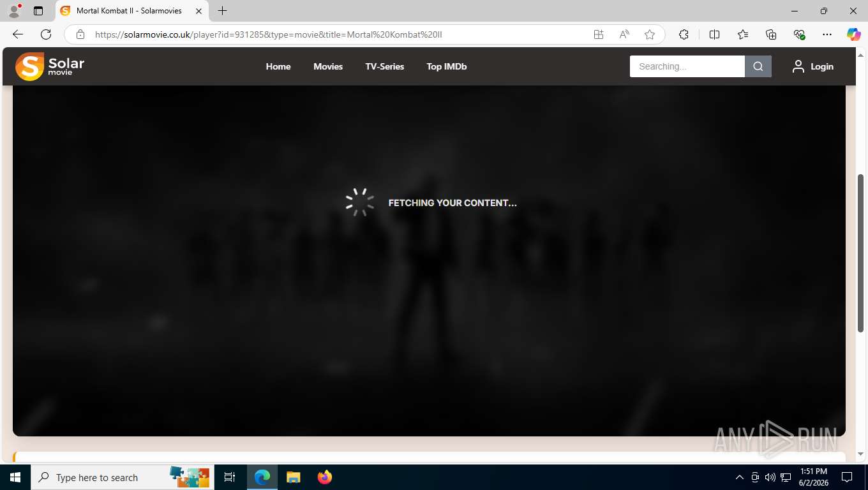Screen dimensions: 868x490
Task: Click the Edge taskbar icon
Action: click(x=262, y=477)
